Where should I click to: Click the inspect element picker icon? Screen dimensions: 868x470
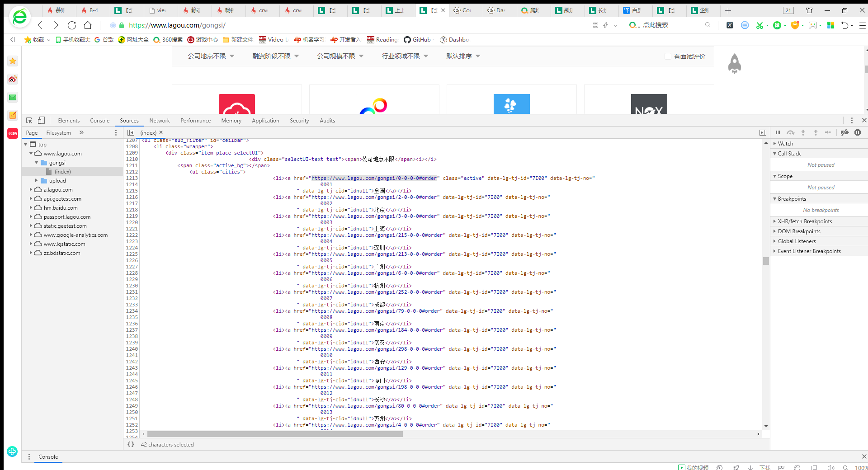pyautogui.click(x=29, y=121)
